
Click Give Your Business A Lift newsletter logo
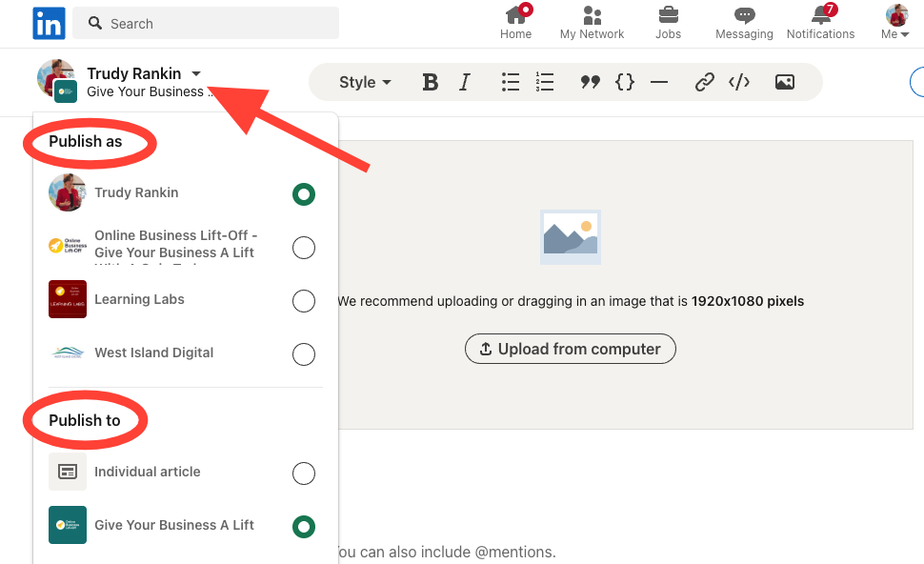[x=68, y=525]
